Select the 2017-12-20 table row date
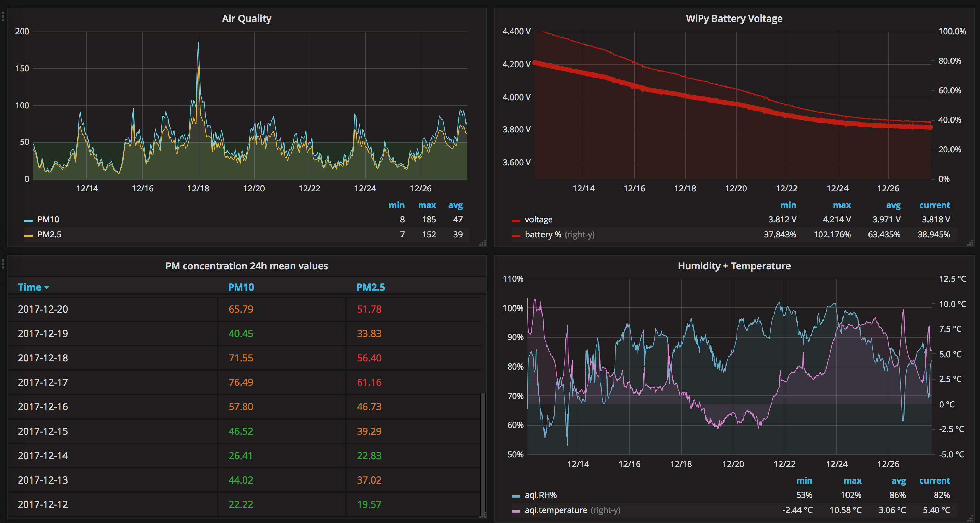The height and width of the screenshot is (523, 980). click(x=43, y=309)
